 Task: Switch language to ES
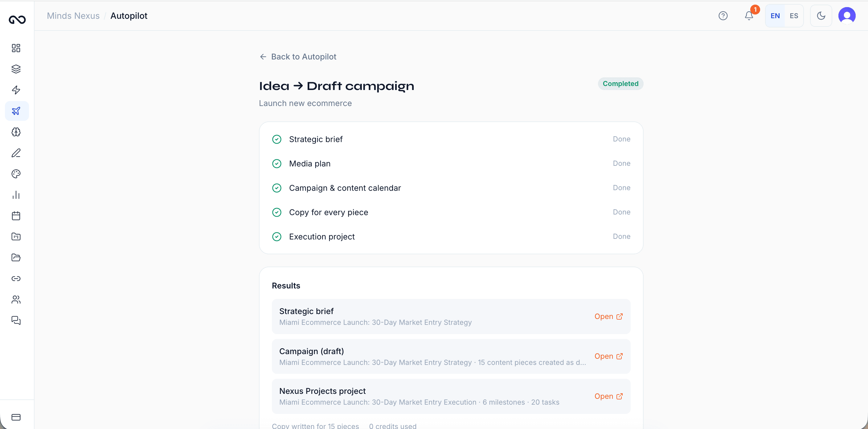793,16
